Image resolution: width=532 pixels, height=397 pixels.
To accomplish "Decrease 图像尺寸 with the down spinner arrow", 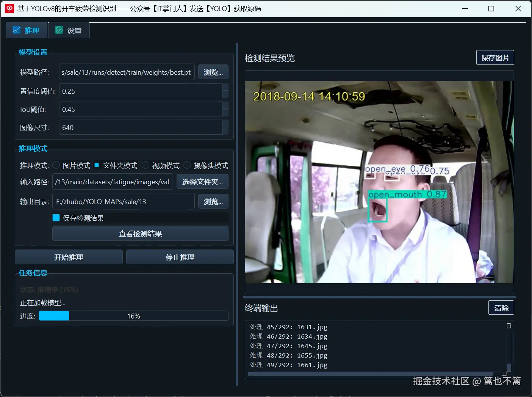I will click(x=225, y=131).
